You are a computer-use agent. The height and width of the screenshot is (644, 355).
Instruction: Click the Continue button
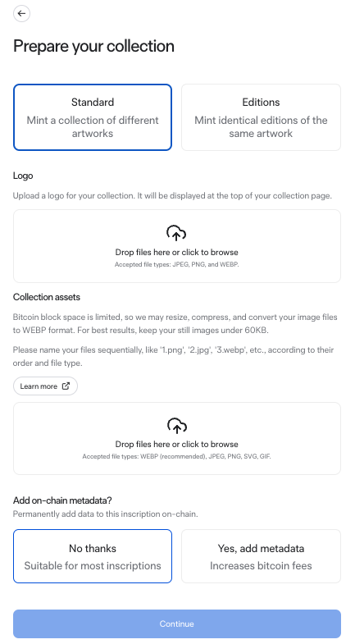[x=177, y=623]
